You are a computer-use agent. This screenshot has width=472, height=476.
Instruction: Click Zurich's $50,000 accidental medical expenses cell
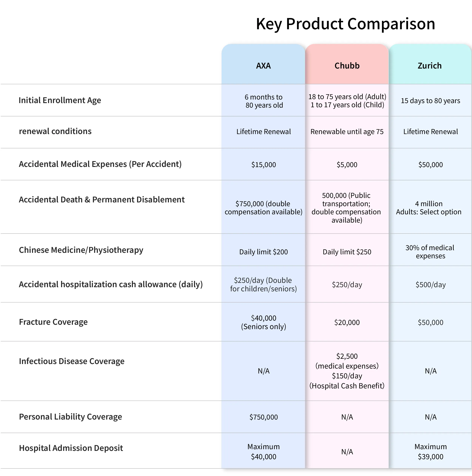pos(430,165)
